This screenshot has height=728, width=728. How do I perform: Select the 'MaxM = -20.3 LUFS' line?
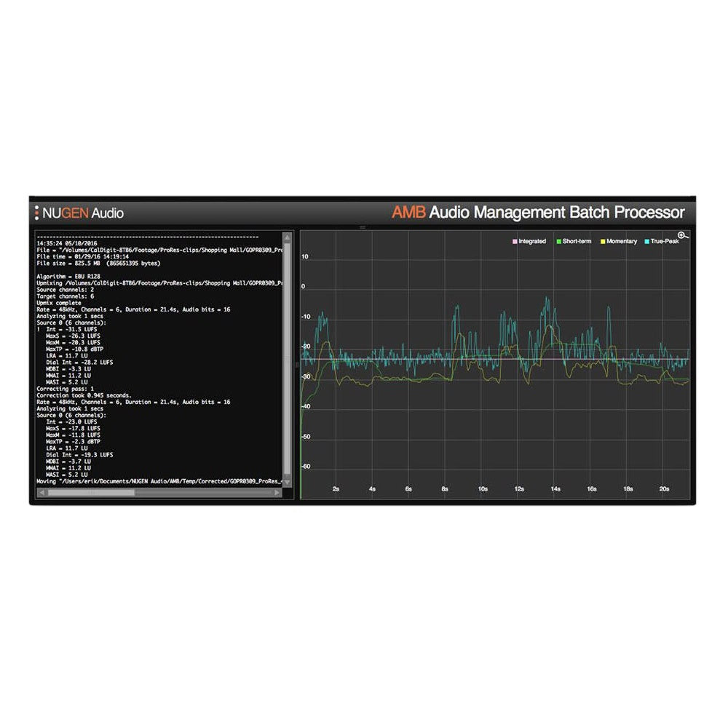click(x=73, y=342)
